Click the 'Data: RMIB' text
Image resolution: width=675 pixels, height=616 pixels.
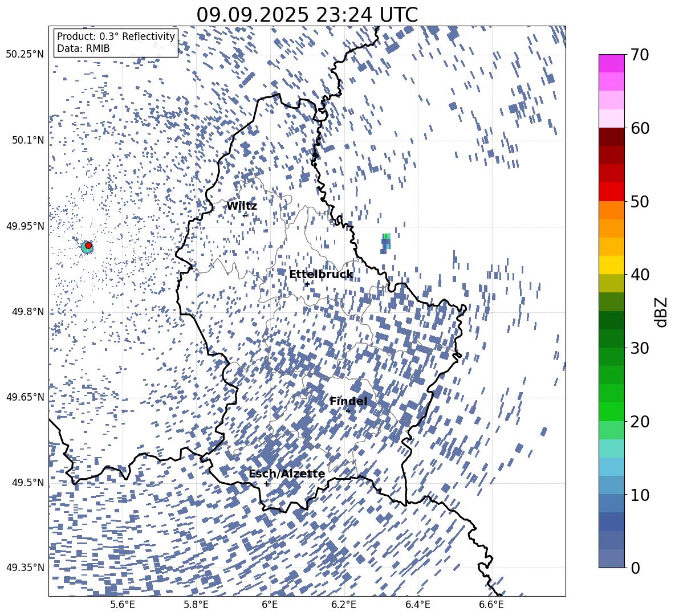pos(83,48)
